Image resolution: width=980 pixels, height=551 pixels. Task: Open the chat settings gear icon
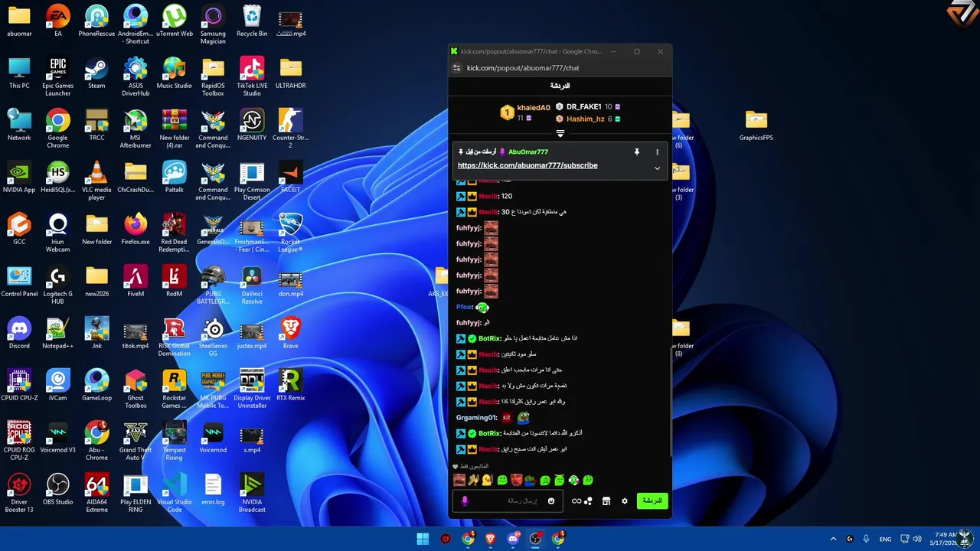(x=625, y=501)
